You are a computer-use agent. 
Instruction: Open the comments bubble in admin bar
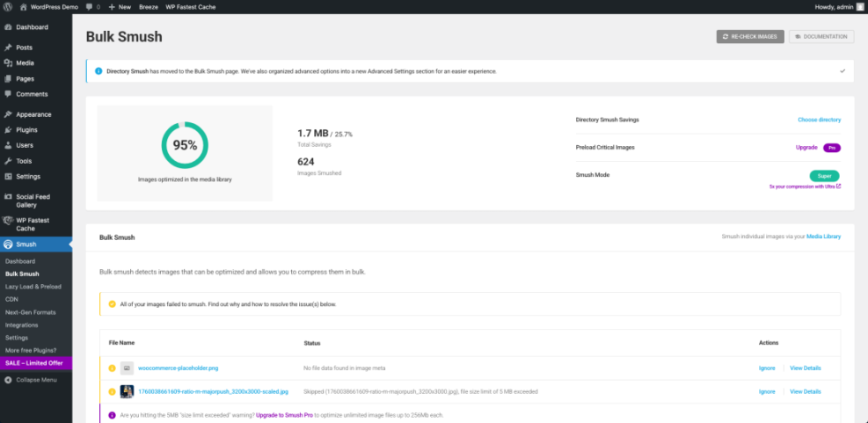(90, 7)
